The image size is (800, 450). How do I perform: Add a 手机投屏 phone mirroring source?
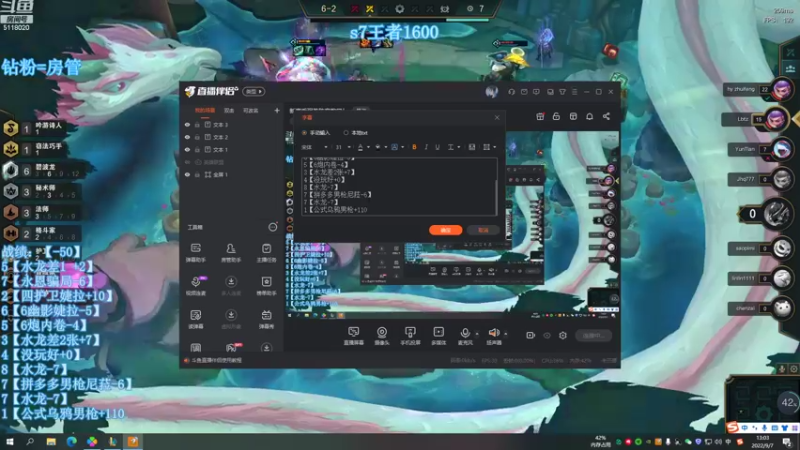coord(410,336)
